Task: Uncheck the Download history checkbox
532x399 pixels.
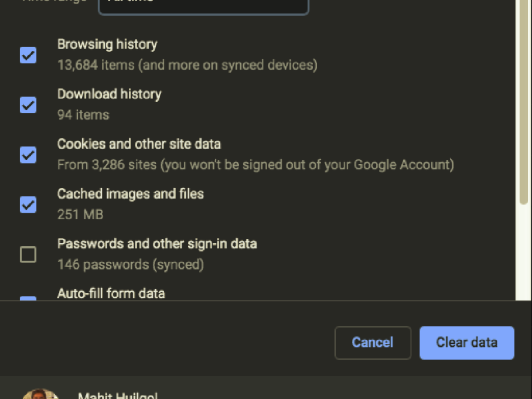Action: (28, 105)
